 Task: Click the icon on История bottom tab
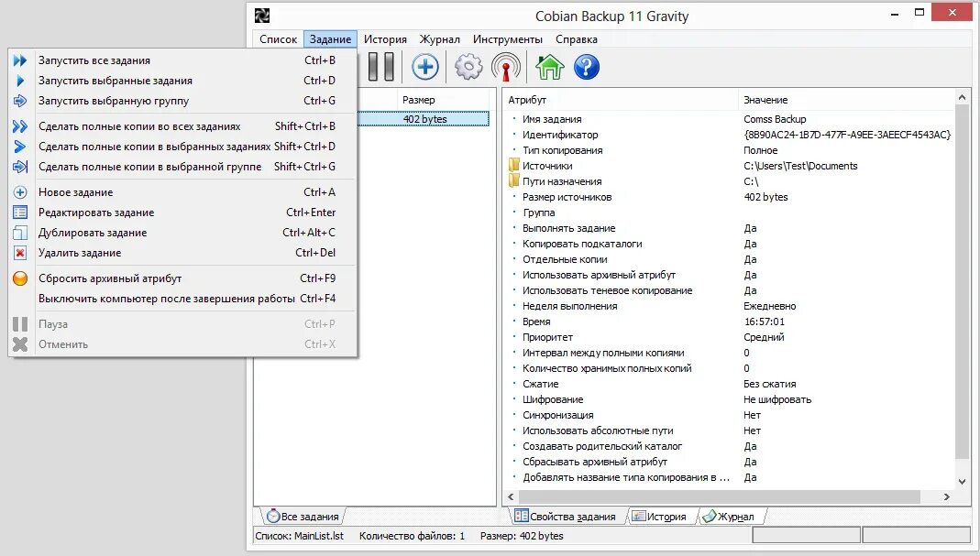(639, 516)
